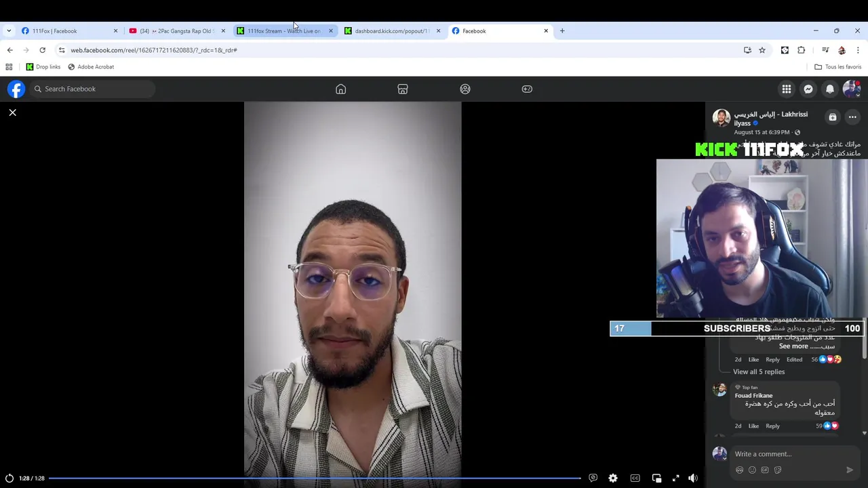Image resolution: width=868 pixels, height=488 pixels.
Task: Insert a GIF in comment
Action: pos(765,470)
